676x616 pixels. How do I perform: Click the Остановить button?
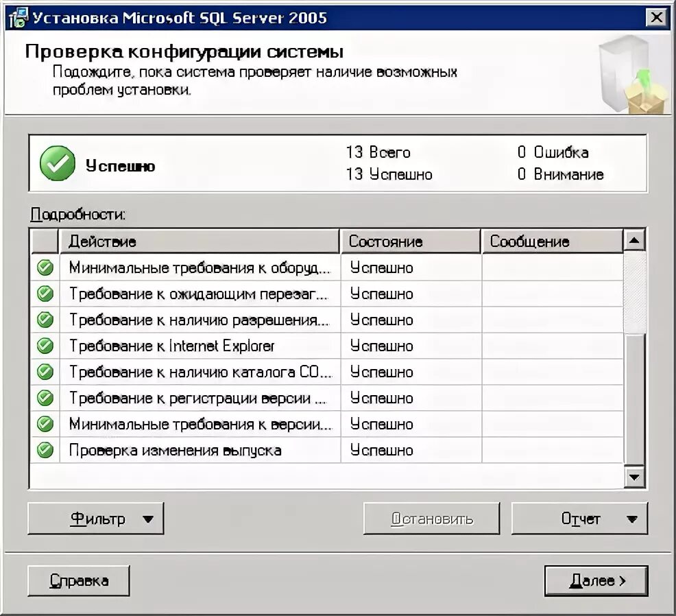pyautogui.click(x=431, y=519)
